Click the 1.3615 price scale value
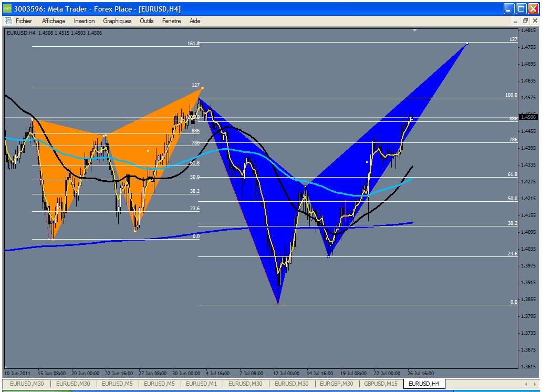This screenshot has height=392, width=542. coord(529,366)
